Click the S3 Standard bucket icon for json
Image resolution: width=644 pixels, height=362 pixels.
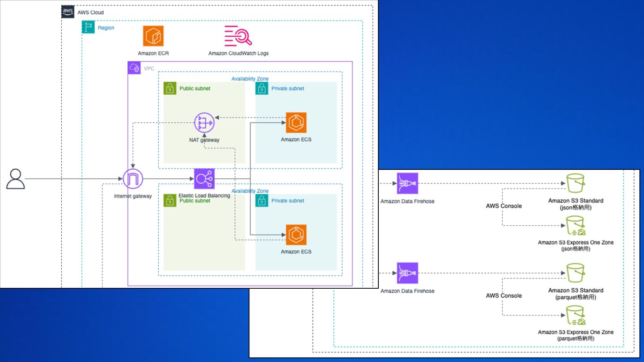[x=576, y=183]
